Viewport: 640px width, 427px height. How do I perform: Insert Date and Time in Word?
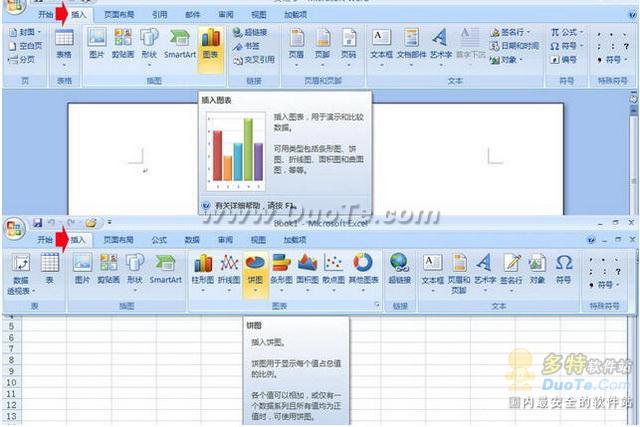pyautogui.click(x=514, y=46)
